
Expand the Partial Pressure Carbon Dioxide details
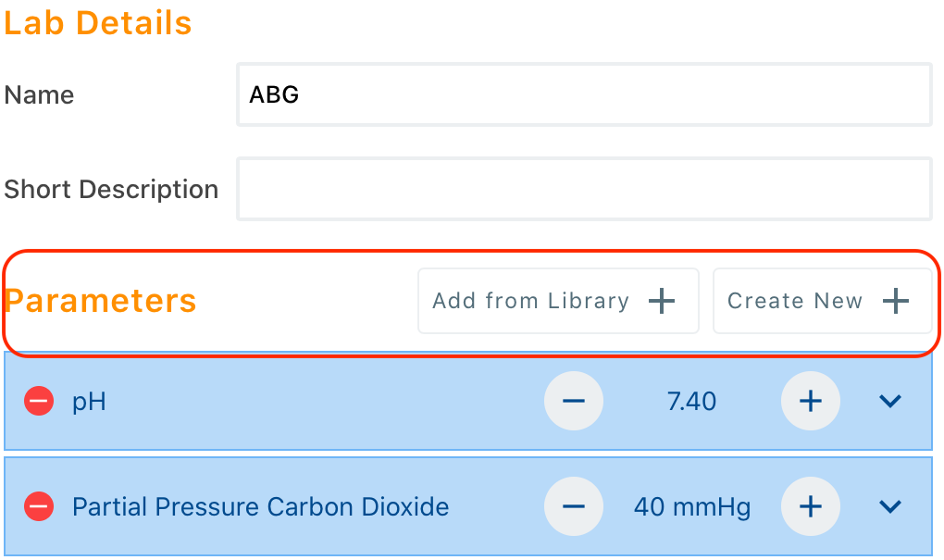pos(889,506)
